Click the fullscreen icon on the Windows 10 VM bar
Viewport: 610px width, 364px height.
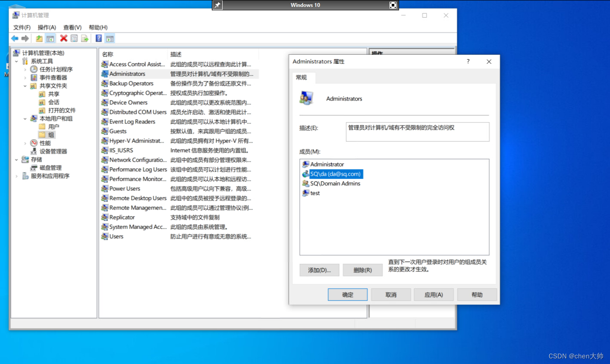(393, 5)
